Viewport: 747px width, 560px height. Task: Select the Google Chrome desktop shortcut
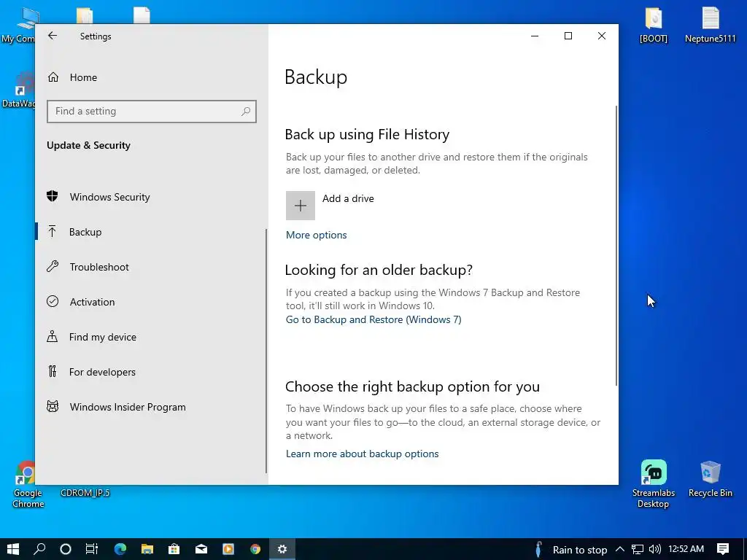point(28,484)
